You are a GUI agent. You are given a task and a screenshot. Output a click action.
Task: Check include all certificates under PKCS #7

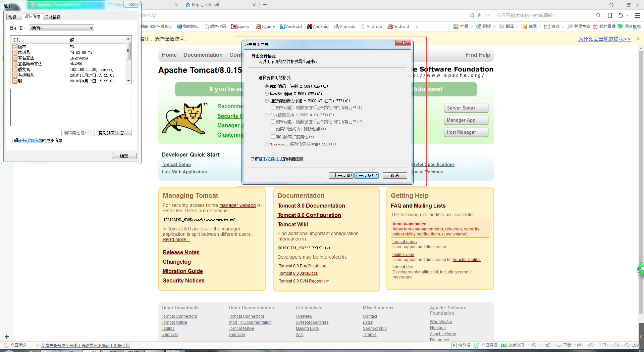[x=273, y=107]
